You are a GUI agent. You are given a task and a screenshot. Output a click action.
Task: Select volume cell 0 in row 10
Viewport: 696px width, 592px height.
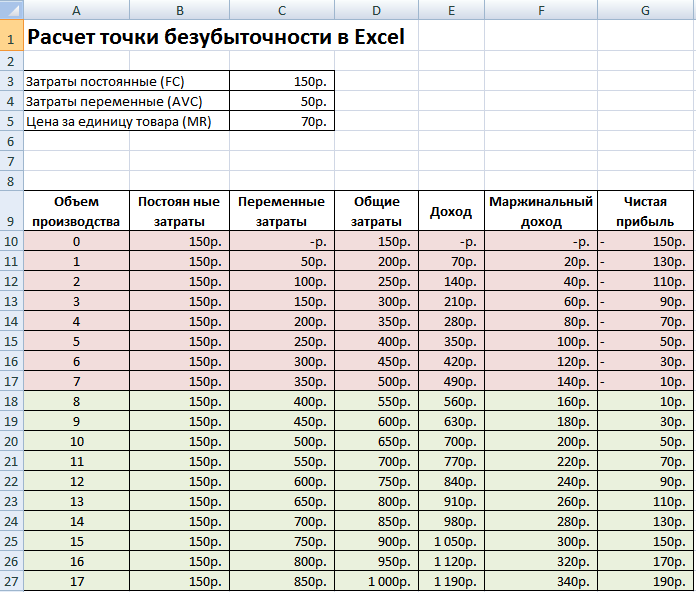click(76, 241)
